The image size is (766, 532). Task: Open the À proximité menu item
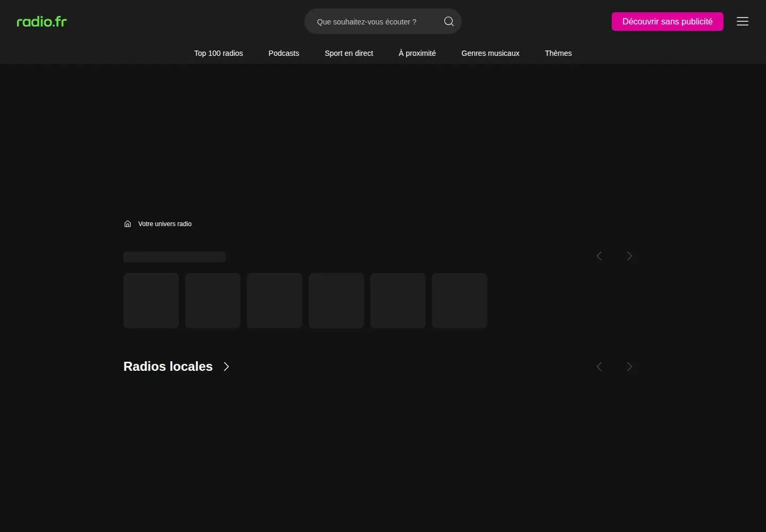click(x=417, y=53)
